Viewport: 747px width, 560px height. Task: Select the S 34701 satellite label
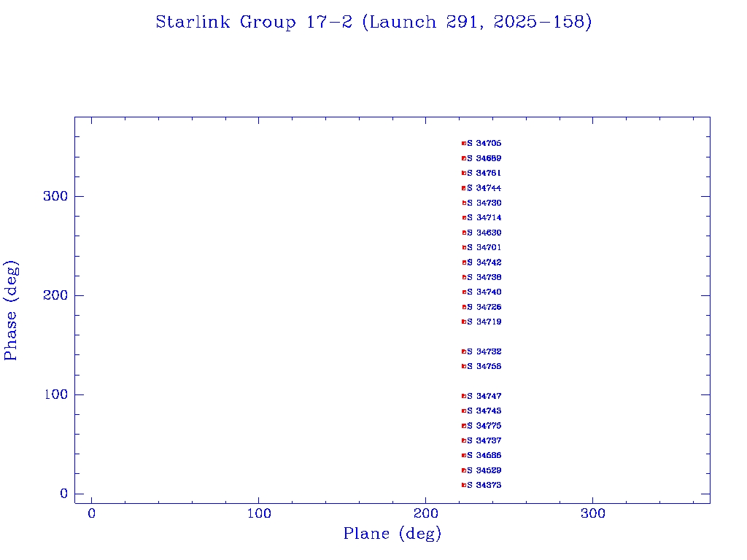[484, 247]
